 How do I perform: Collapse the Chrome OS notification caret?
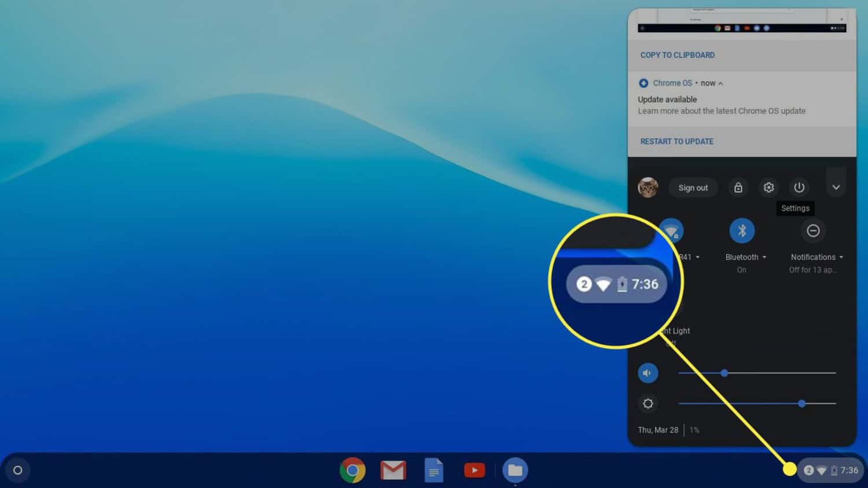(720, 83)
